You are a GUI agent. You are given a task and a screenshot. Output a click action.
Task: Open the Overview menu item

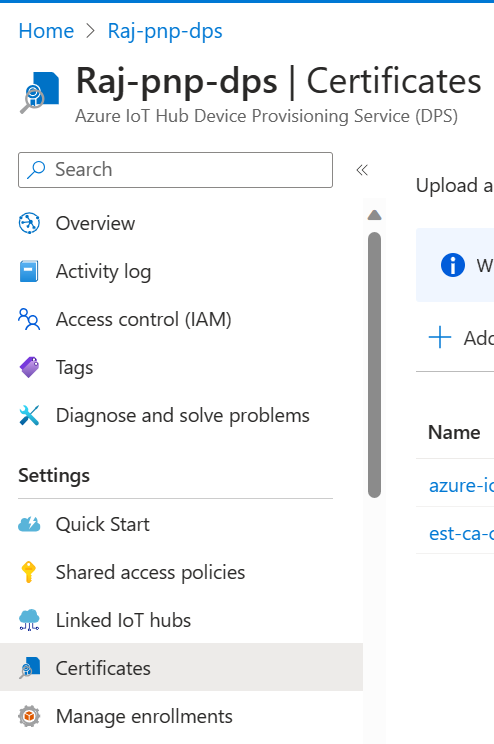[x=95, y=223]
